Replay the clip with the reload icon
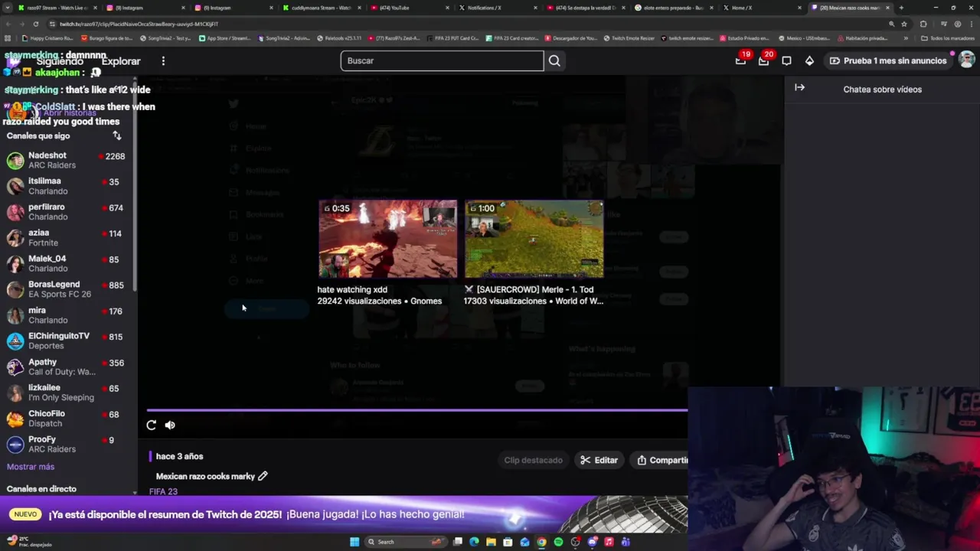The image size is (980, 551). [152, 425]
